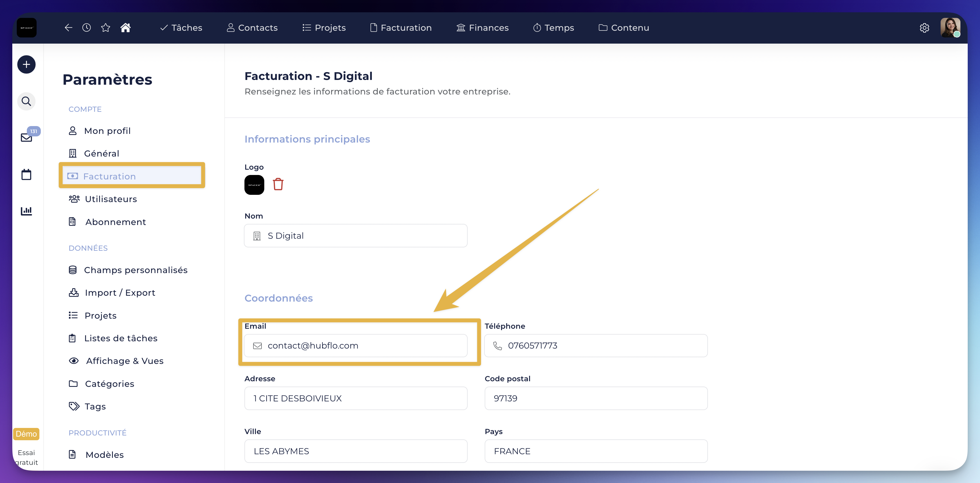
Task: Open the Contenu menu
Action: pyautogui.click(x=624, y=28)
